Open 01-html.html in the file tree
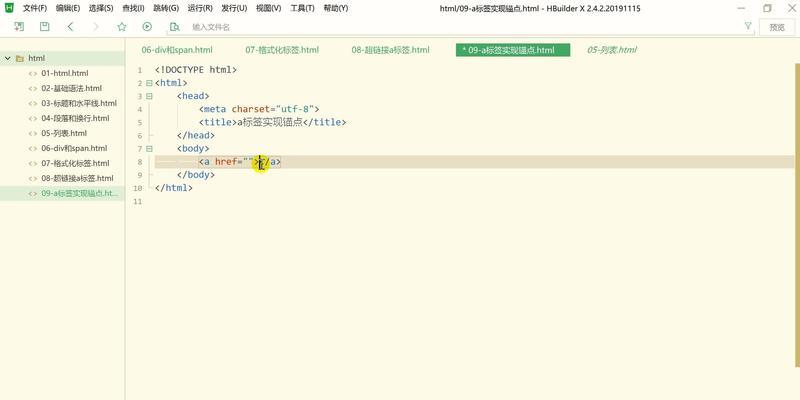 click(x=65, y=73)
